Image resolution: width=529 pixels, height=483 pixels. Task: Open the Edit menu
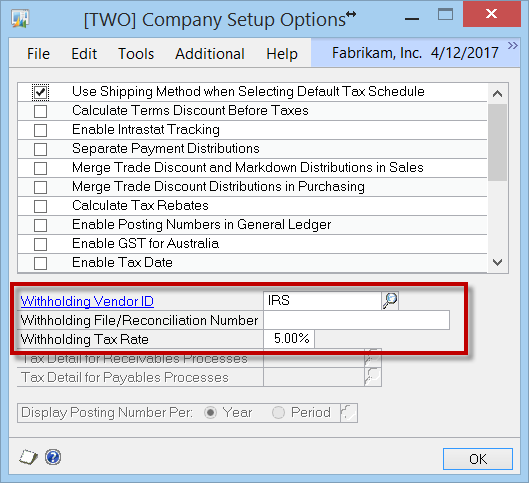pos(84,54)
